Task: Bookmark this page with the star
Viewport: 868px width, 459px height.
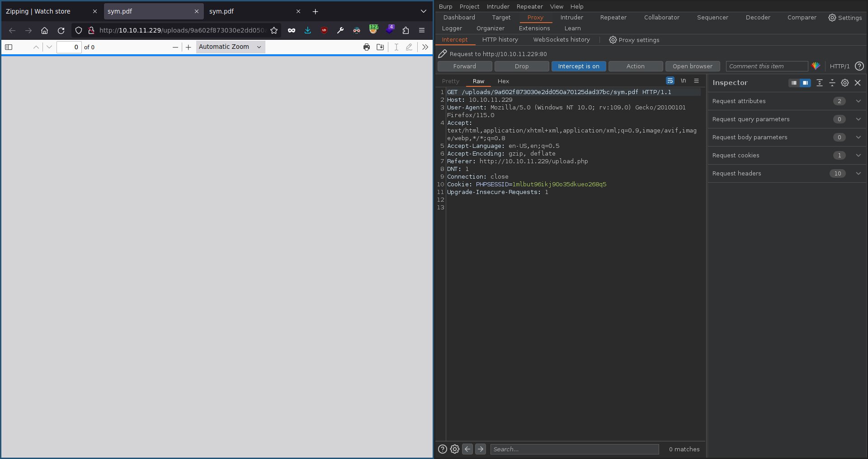Action: pos(274,30)
